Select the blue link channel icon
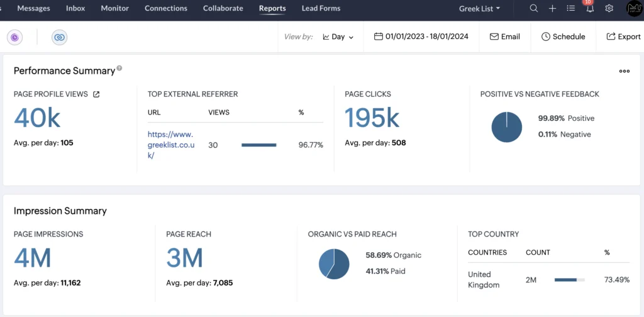This screenshot has width=644, height=317. click(60, 37)
